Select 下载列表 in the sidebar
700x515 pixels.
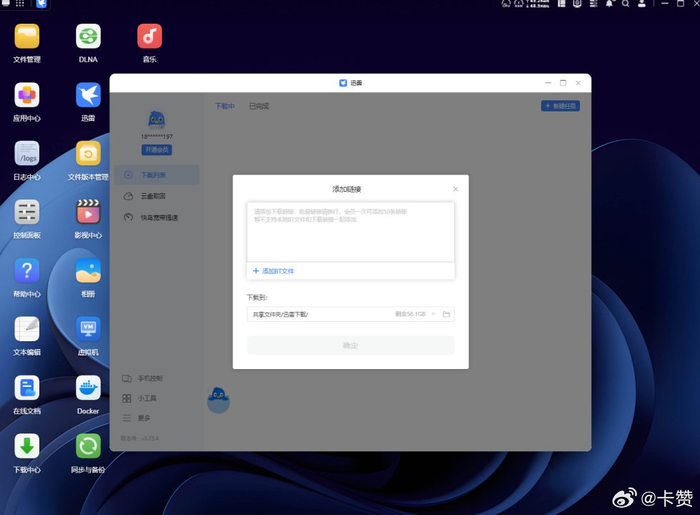(x=157, y=175)
